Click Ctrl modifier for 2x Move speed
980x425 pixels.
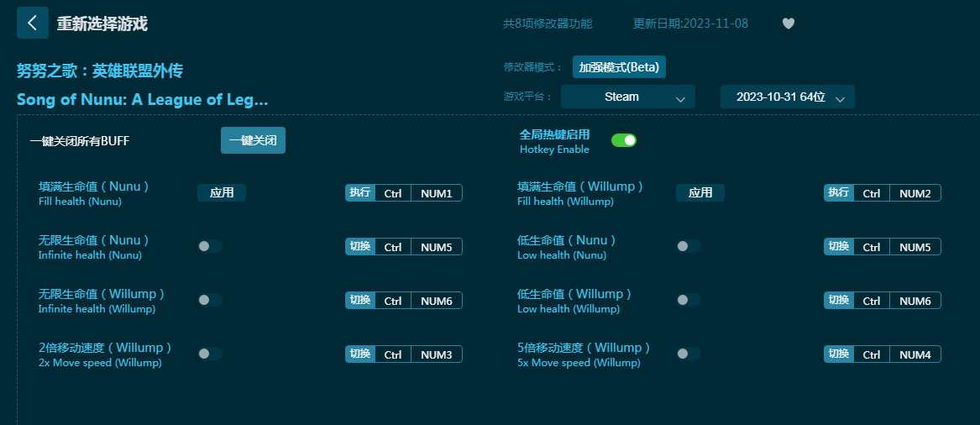pos(393,354)
